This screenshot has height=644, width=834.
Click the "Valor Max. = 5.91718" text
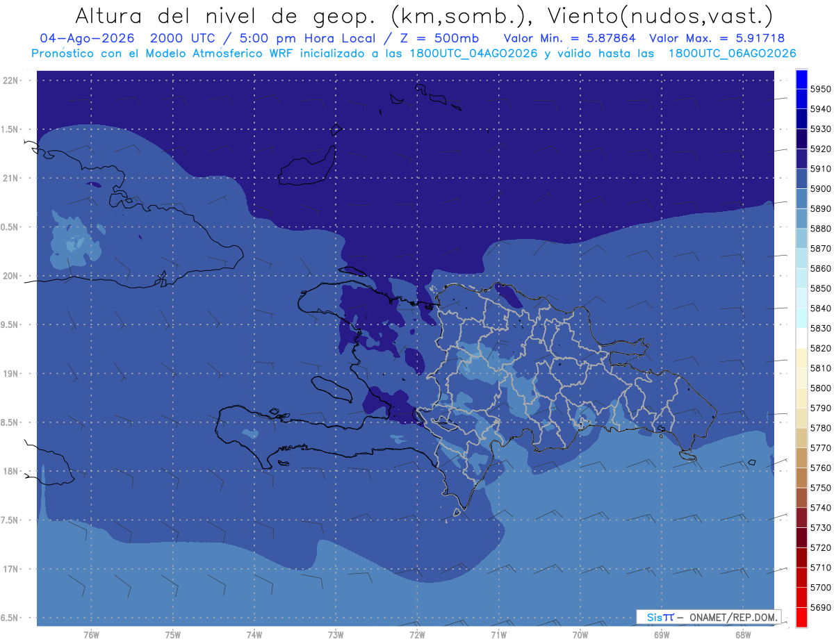coord(718,38)
